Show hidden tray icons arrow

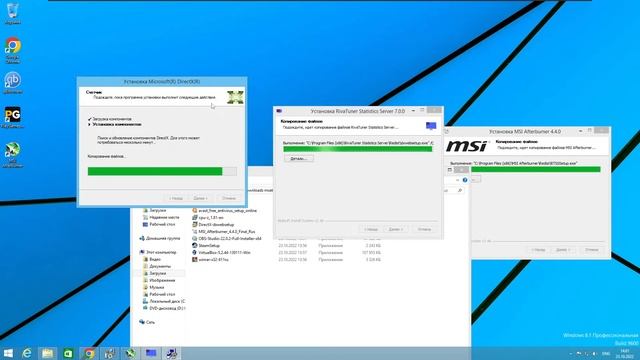pyautogui.click(x=571, y=353)
